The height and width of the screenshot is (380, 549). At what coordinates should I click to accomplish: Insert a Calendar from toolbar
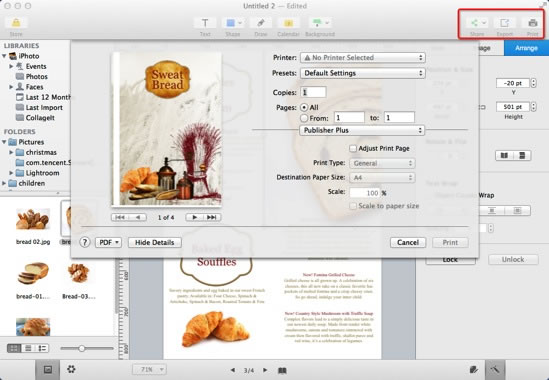pos(288,23)
